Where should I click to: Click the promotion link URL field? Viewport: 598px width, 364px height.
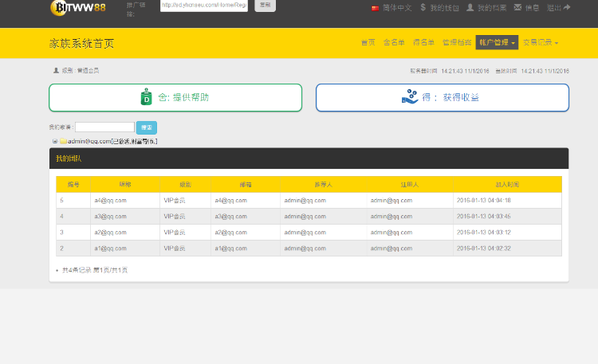(204, 6)
